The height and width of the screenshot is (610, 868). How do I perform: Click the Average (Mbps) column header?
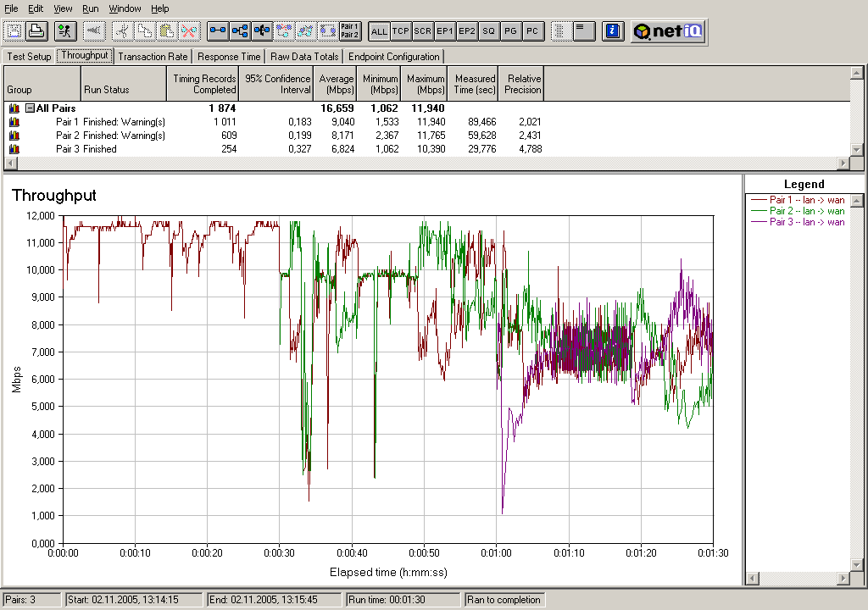335,84
